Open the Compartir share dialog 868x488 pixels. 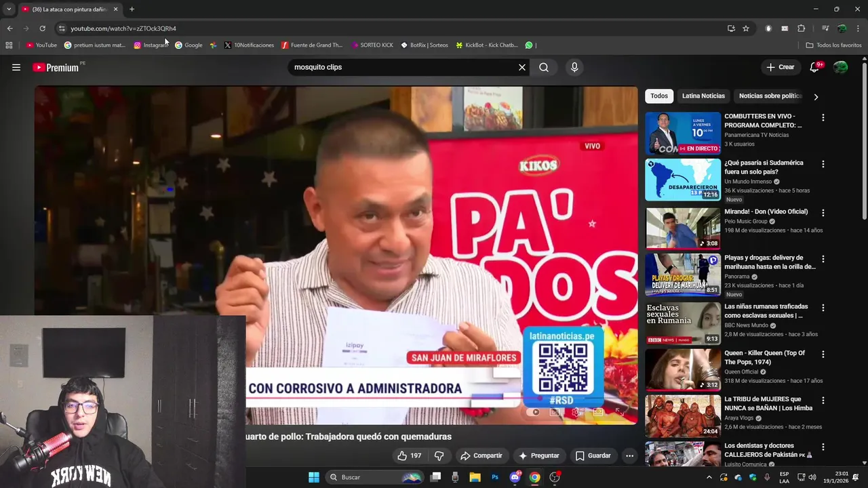pyautogui.click(x=481, y=455)
